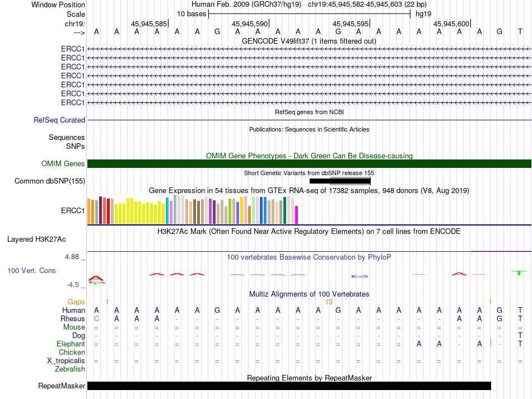
Task: Click the Rhesus species label
Action: 73,318
